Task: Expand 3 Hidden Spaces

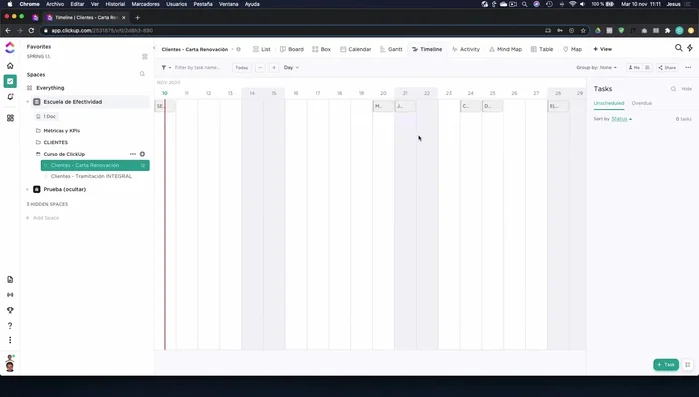Action: 47,204
